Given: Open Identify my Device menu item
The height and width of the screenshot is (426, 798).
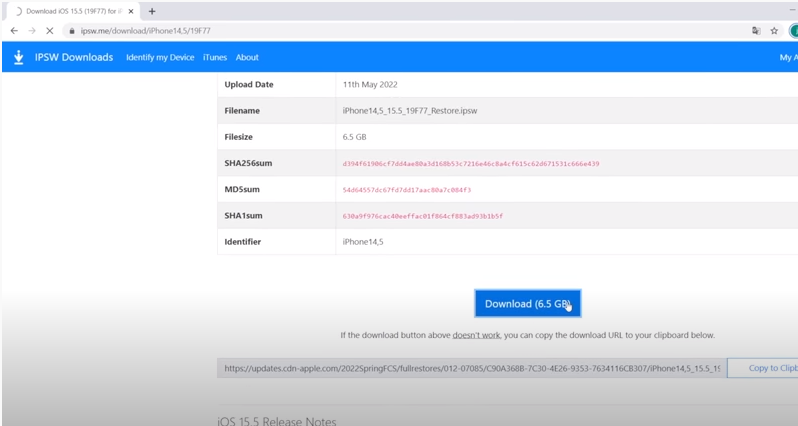Looking at the screenshot, I should pos(160,58).
